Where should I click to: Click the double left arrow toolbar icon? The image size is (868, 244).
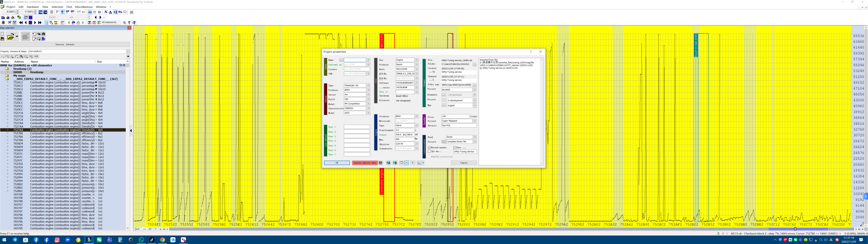(x=21, y=23)
